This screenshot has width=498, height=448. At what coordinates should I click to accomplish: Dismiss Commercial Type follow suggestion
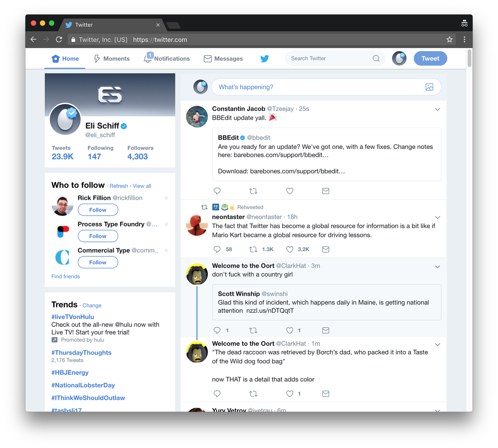[x=166, y=250]
